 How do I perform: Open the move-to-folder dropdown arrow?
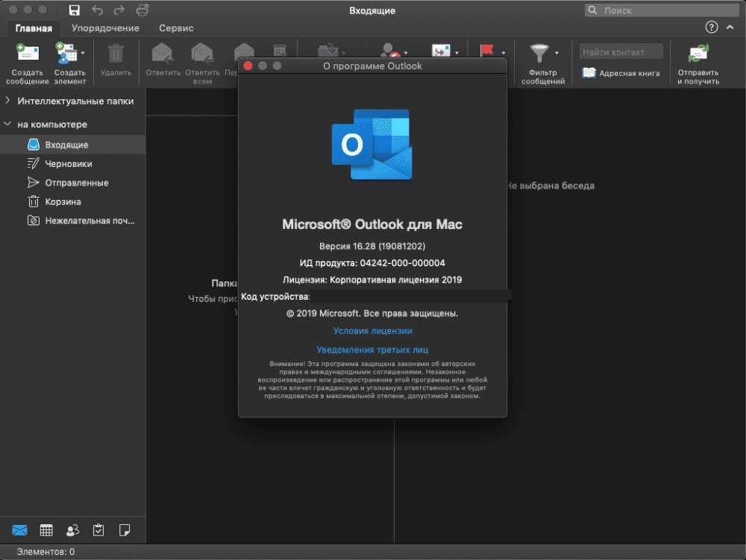[x=344, y=53]
